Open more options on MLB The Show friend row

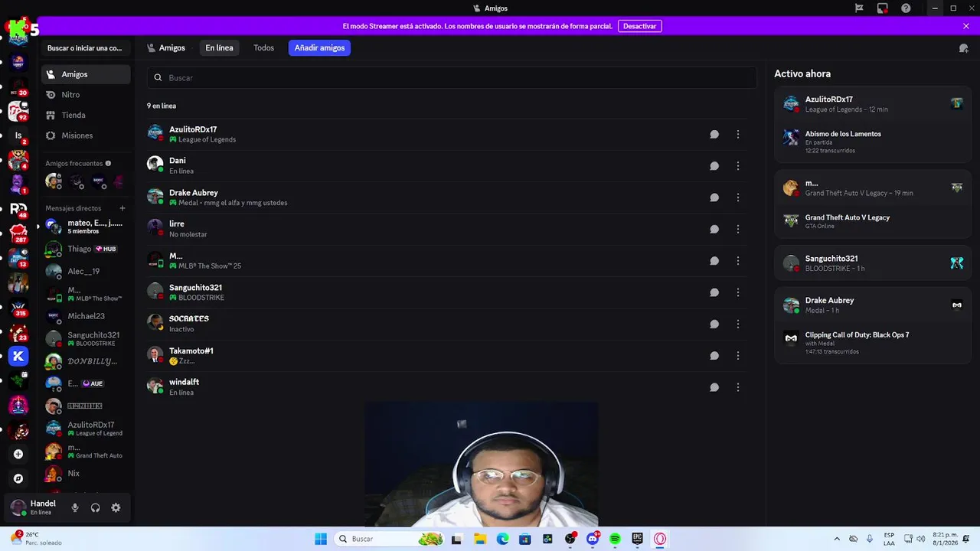coord(737,261)
